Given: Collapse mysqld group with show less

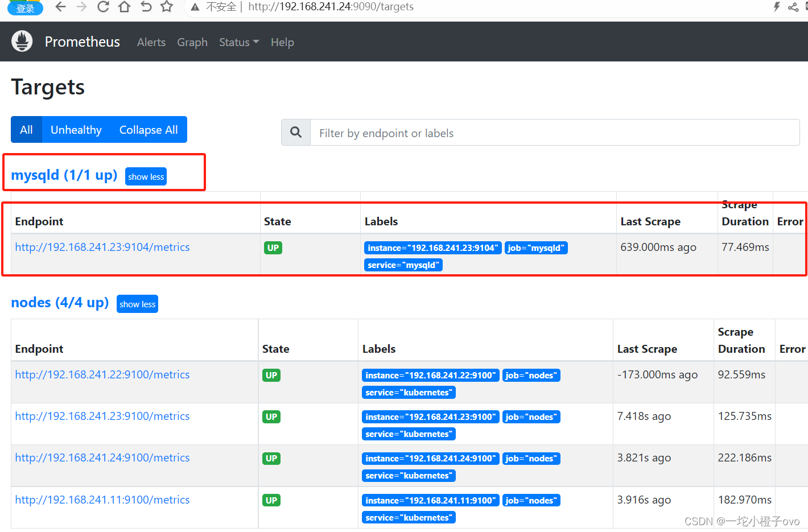Looking at the screenshot, I should [146, 176].
